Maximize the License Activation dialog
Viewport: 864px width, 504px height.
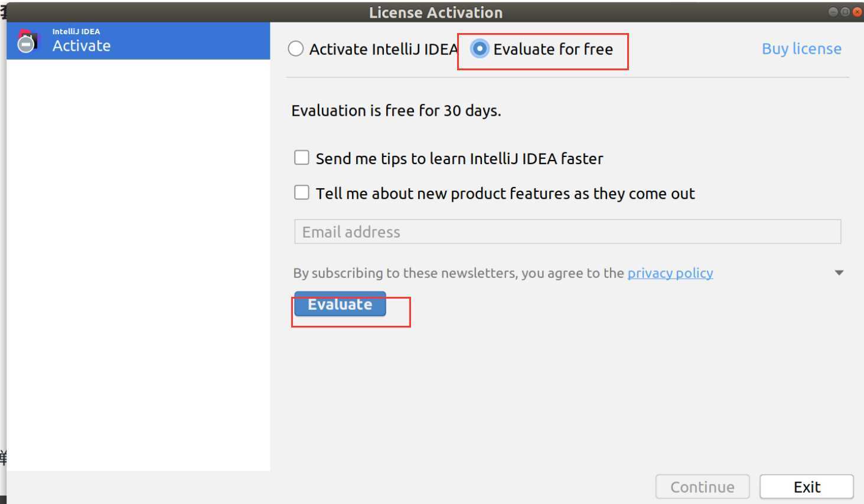845,12
